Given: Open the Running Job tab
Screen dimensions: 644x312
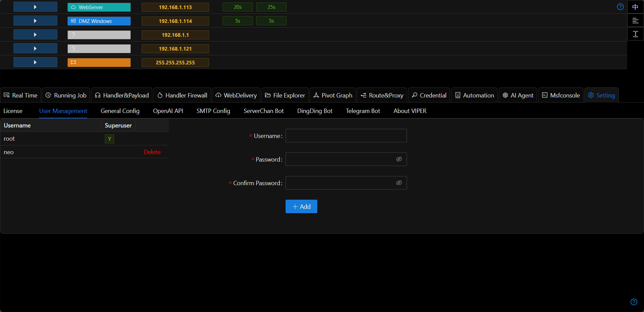Looking at the screenshot, I should [66, 95].
